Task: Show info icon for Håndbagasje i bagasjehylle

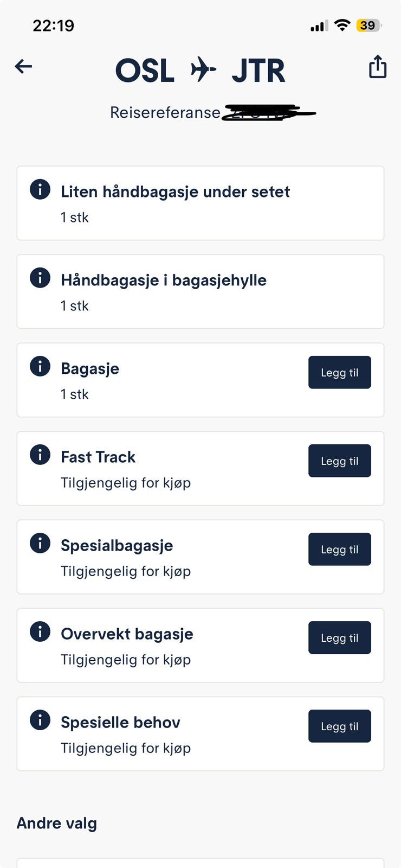Action: (40, 278)
